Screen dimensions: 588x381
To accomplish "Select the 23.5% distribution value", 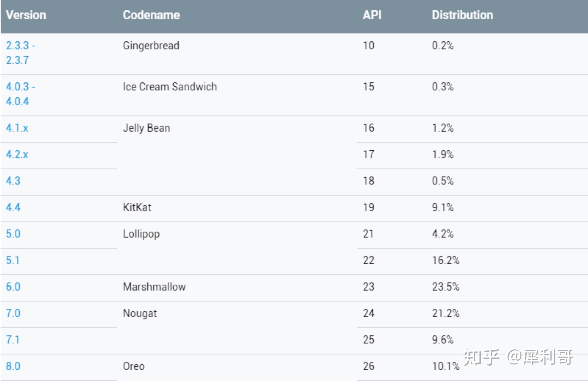I will click(x=446, y=287).
